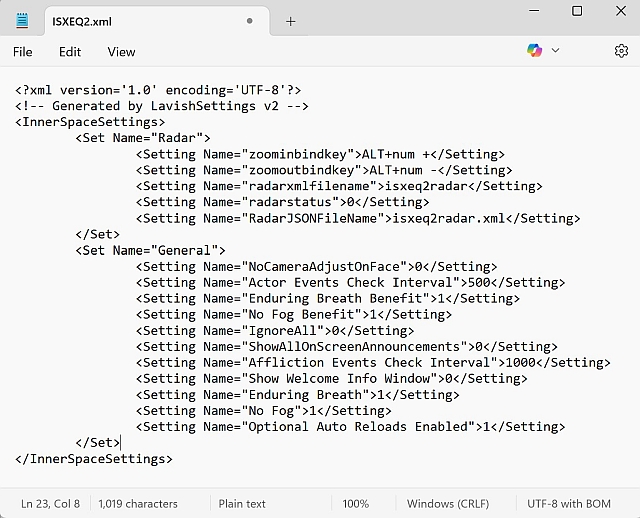Open Notepad settings gear icon
Screen dimensions: 640x518
click(x=621, y=50)
